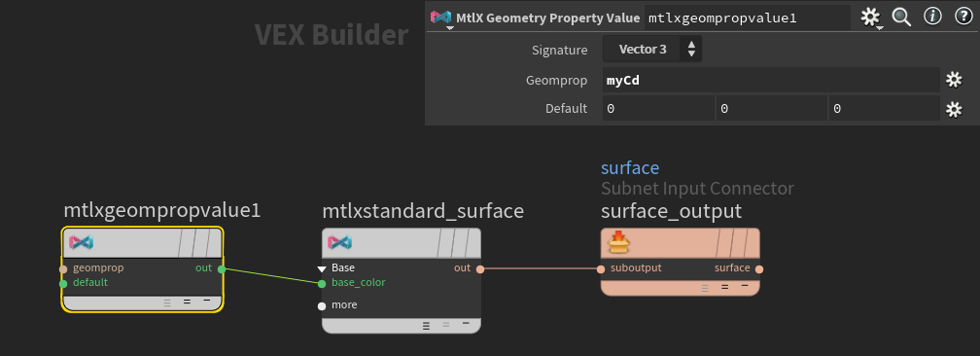
Task: Click the surface_output node's download icon
Action: (x=618, y=242)
